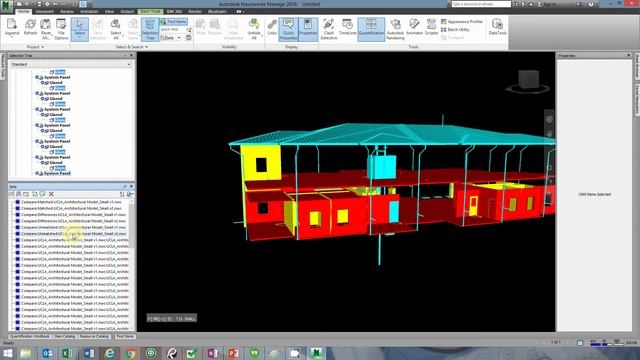Viewport: 640px width, 360px height.
Task: Close the Sets panel
Action: [131, 187]
